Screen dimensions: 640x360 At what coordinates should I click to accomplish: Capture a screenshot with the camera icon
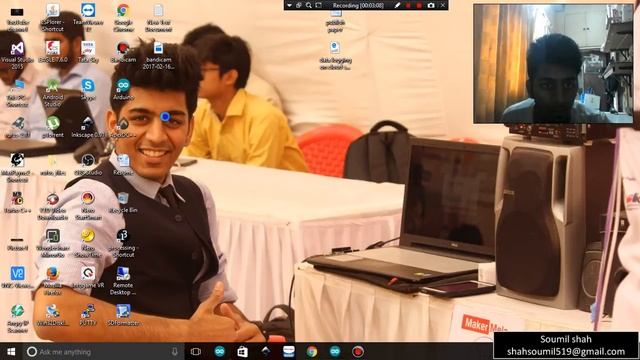pyautogui.click(x=431, y=5)
